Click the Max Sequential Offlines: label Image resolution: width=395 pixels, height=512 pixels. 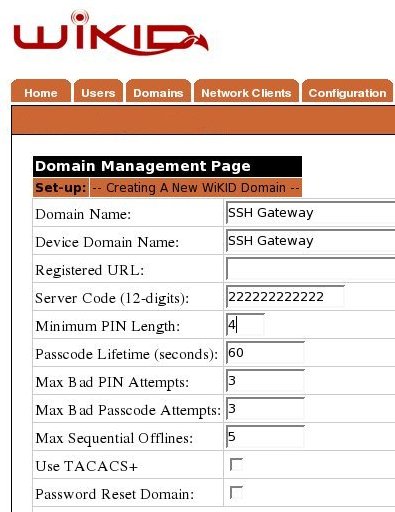[114, 438]
